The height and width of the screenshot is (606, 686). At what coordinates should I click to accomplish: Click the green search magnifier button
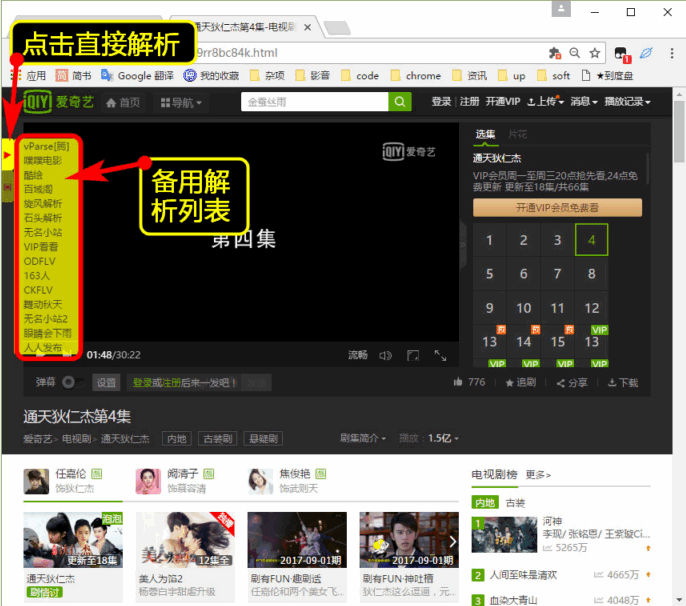point(400,102)
